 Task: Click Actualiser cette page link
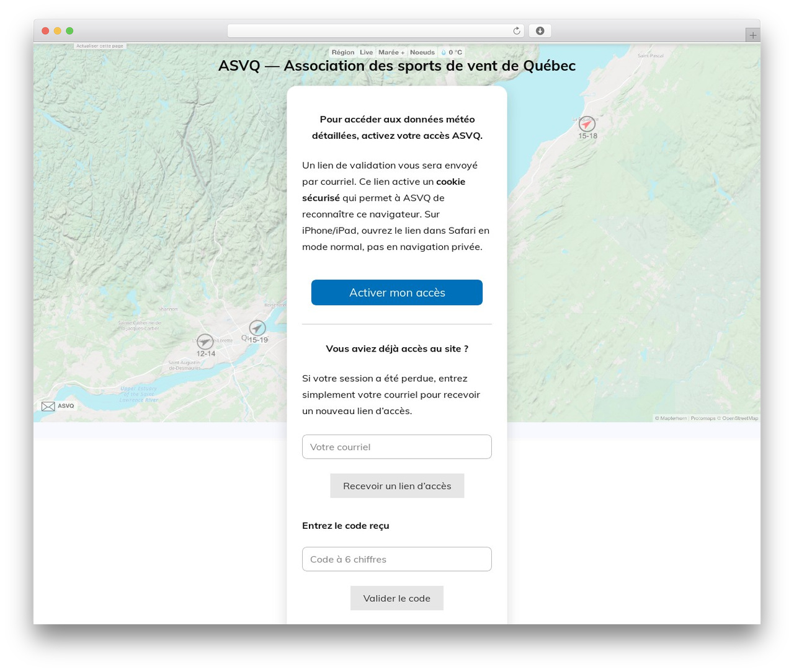pos(100,46)
